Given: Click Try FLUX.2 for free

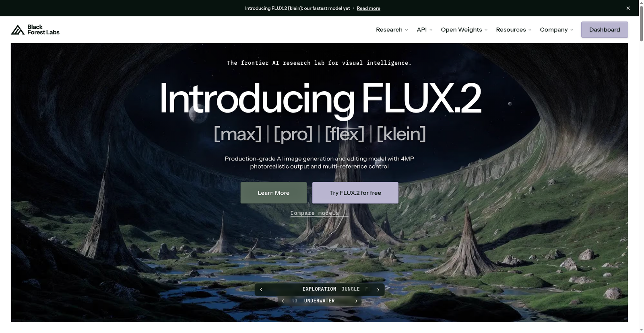Looking at the screenshot, I should 355,193.
